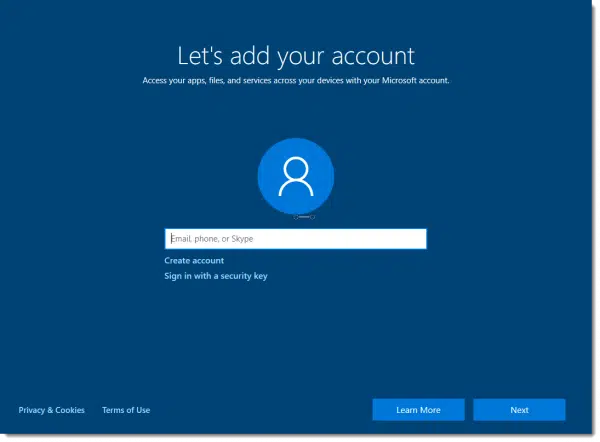The width and height of the screenshot is (600, 442).
Task: View the Terms of Use
Action: point(126,410)
